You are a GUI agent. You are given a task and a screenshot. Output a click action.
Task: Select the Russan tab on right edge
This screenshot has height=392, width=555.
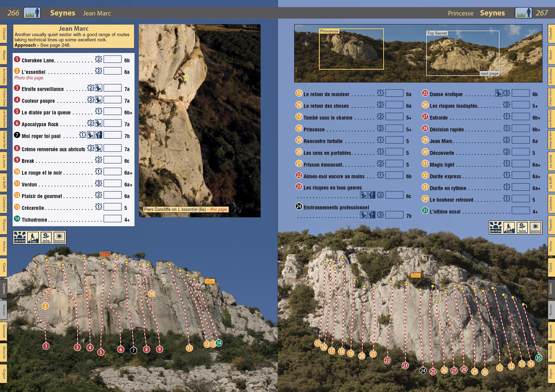pos(551,310)
